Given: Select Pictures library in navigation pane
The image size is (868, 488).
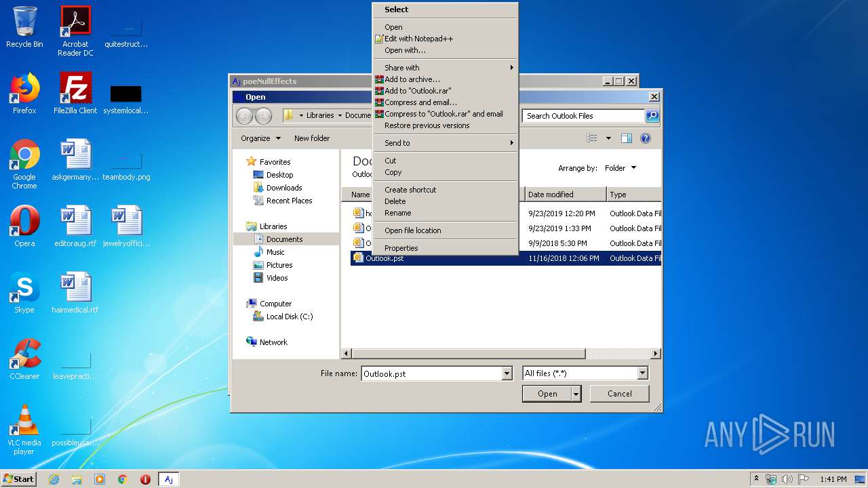Looking at the screenshot, I should 279,265.
